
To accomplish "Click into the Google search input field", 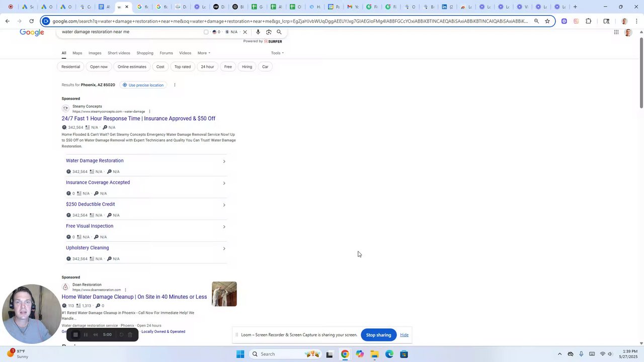I will pyautogui.click(x=131, y=32).
